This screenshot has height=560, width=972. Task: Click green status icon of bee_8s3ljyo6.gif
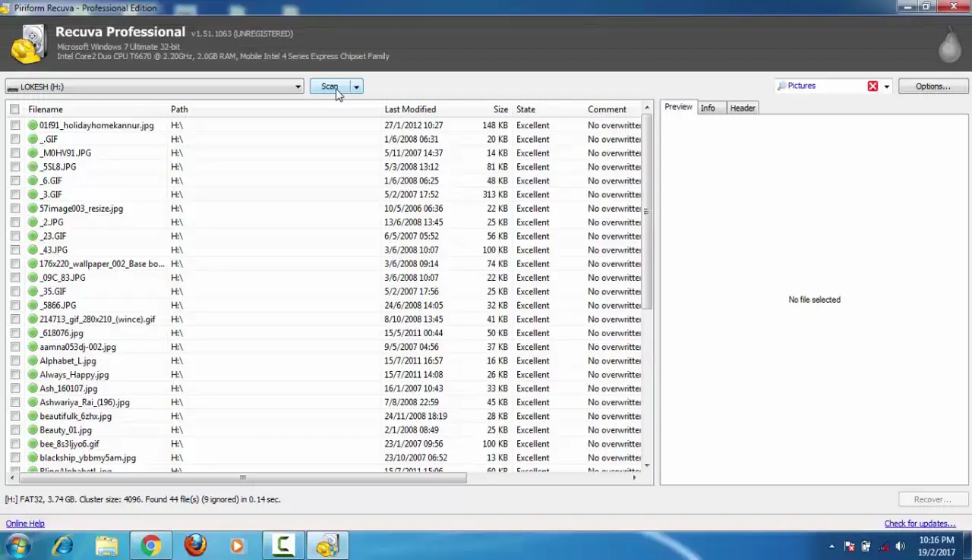pos(33,444)
